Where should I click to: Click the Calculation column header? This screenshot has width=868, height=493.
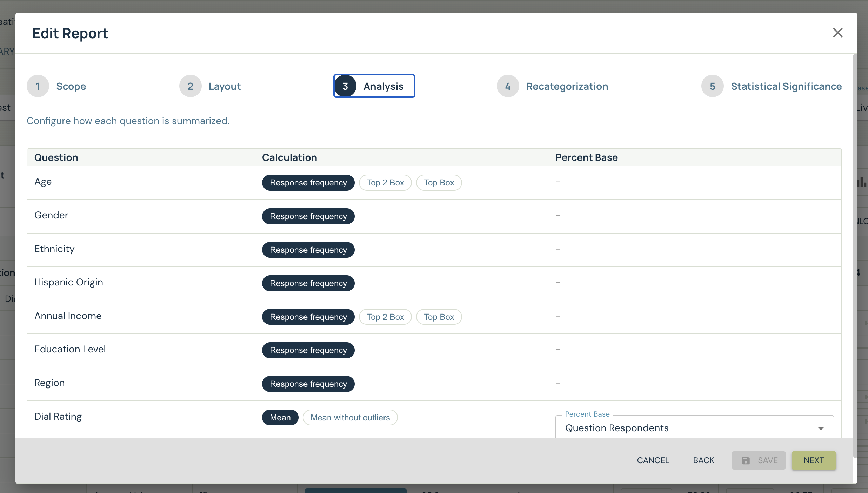click(289, 157)
